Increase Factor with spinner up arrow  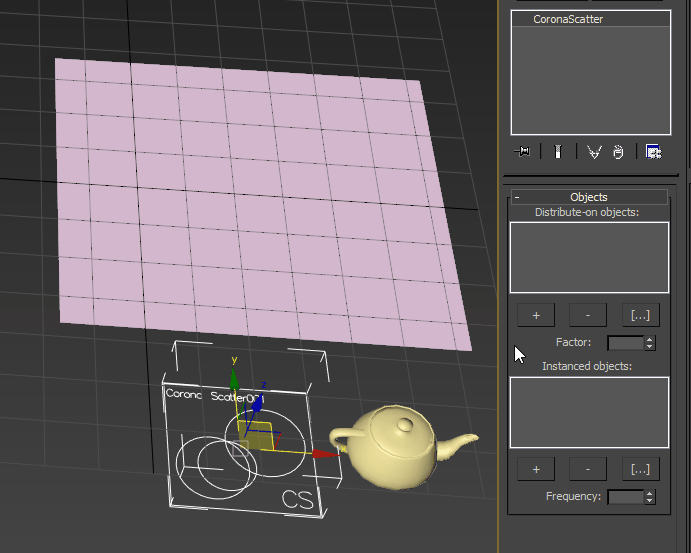click(650, 339)
